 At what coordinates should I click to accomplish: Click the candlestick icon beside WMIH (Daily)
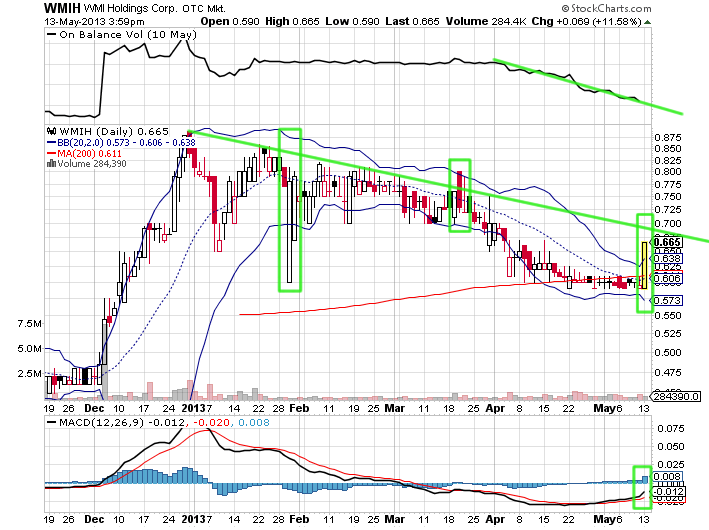click(52, 132)
